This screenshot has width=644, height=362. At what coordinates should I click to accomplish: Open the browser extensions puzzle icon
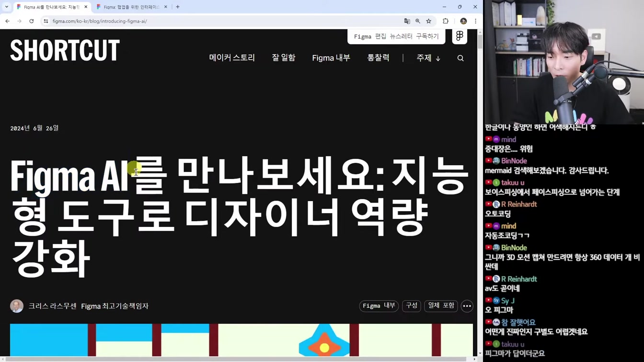[446, 21]
